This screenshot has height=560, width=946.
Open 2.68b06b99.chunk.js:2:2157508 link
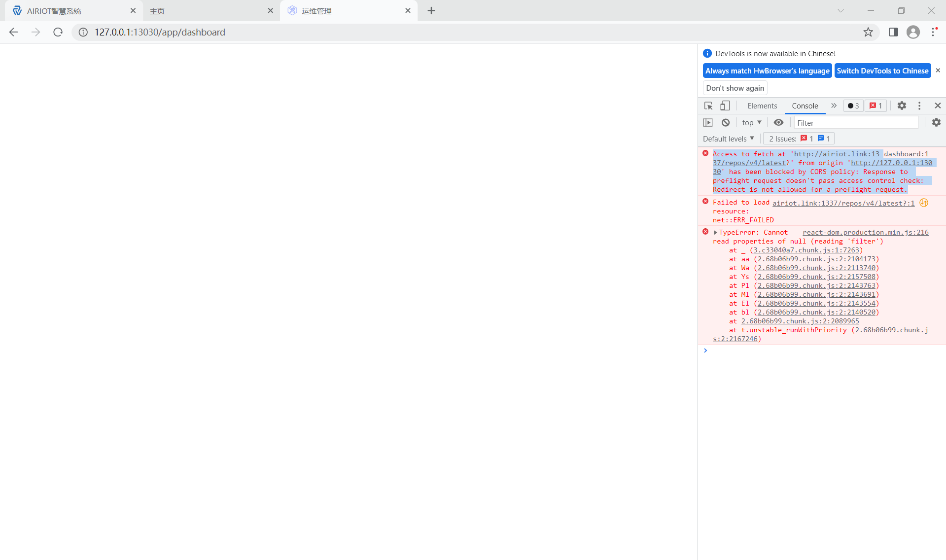[817, 277]
